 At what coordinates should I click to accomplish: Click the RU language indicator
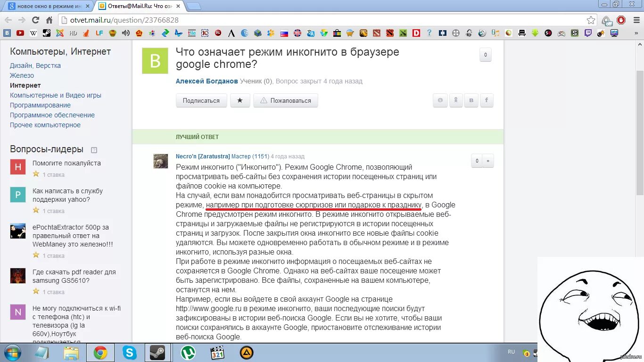tap(512, 352)
